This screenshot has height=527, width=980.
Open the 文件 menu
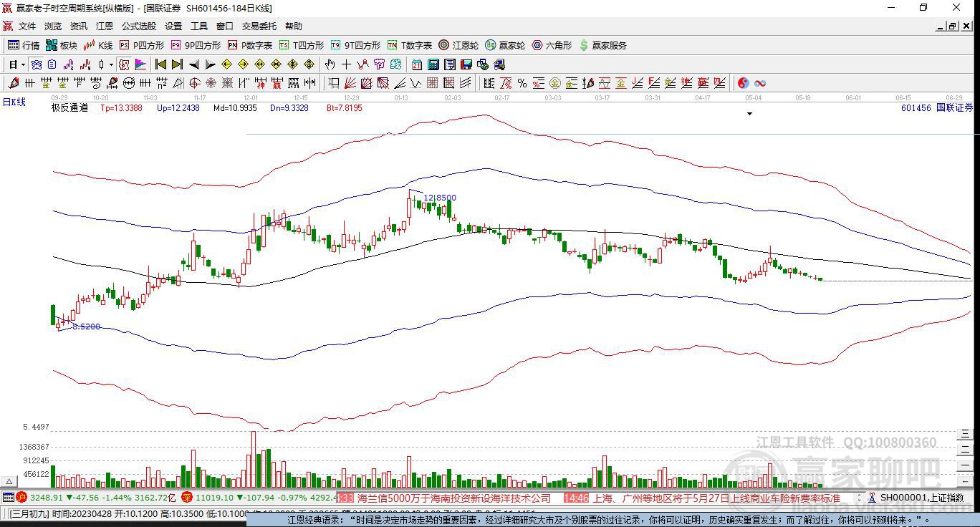click(27, 26)
